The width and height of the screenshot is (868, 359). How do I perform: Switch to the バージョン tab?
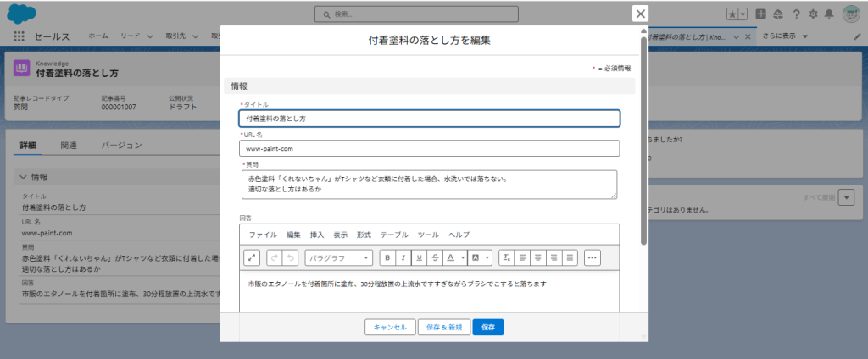coord(122,146)
